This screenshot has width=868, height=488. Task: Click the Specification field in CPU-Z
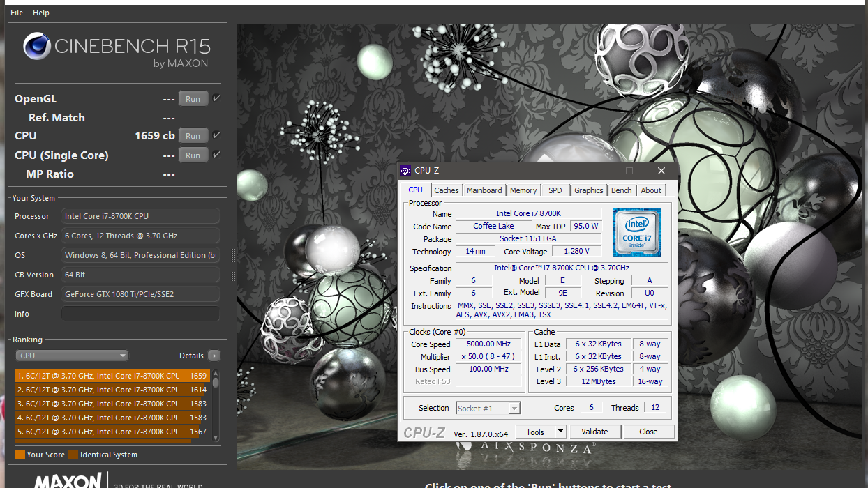click(x=562, y=268)
